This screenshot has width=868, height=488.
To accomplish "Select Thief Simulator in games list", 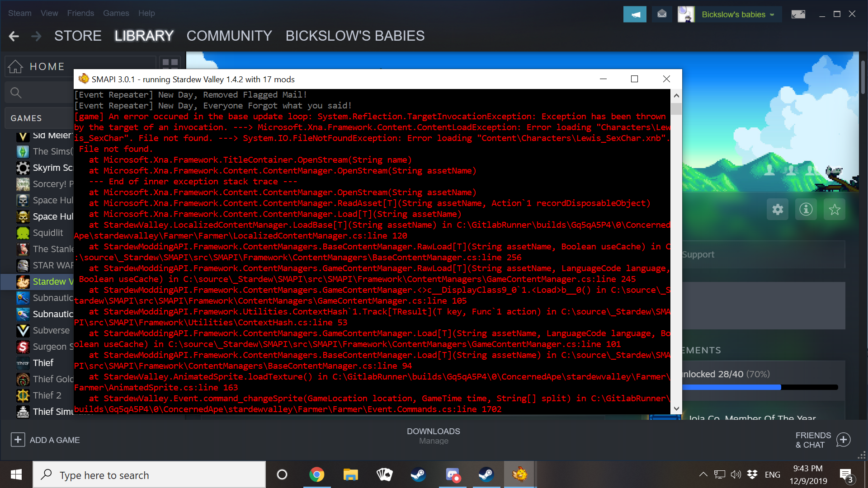I will point(37,412).
